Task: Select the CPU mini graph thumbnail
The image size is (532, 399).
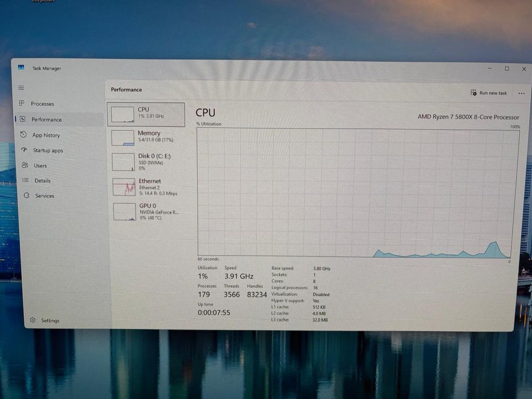Action: [x=123, y=115]
